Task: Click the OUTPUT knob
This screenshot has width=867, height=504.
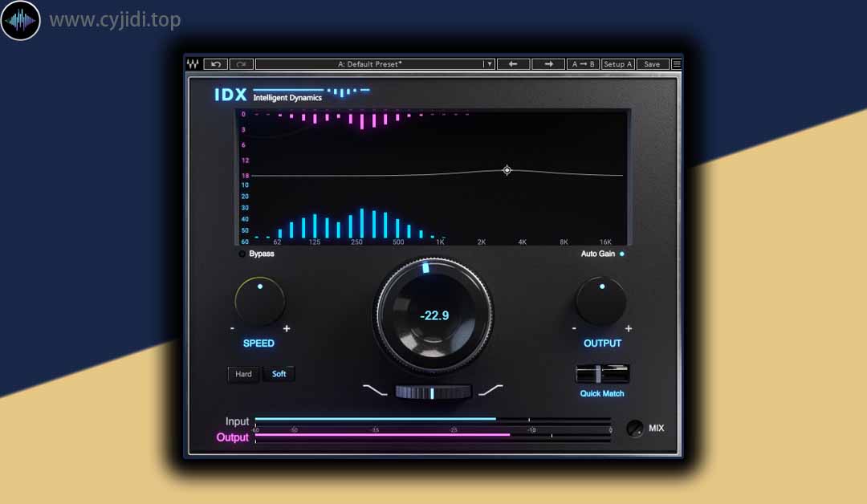Action: point(601,301)
